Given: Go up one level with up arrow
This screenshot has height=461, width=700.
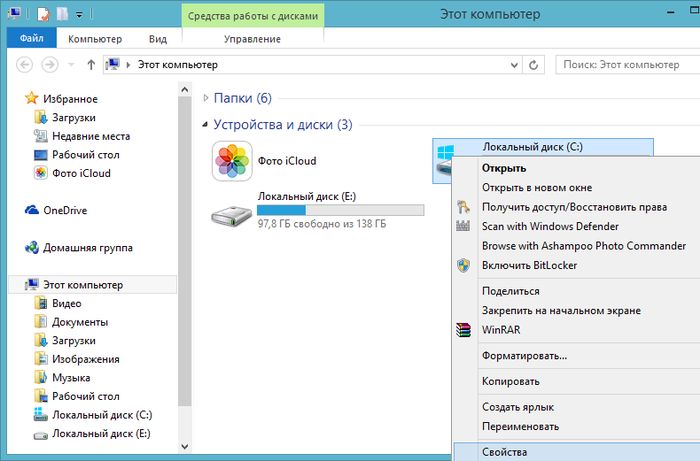Looking at the screenshot, I should [91, 65].
